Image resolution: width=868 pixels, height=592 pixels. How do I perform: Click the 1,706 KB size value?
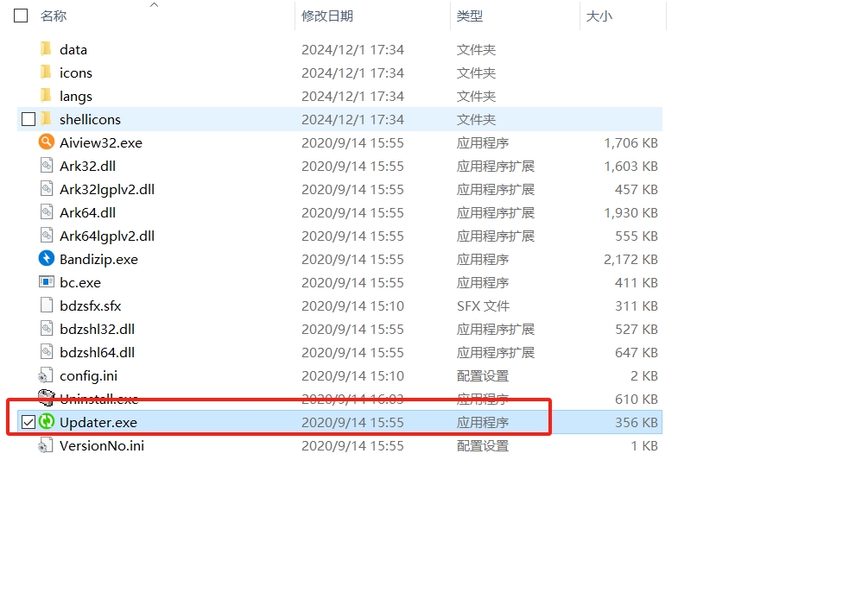tap(630, 142)
